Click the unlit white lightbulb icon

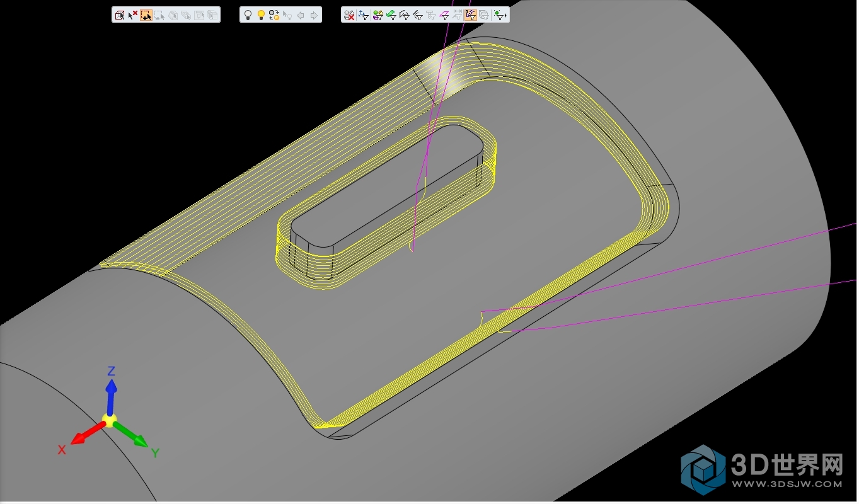(248, 15)
